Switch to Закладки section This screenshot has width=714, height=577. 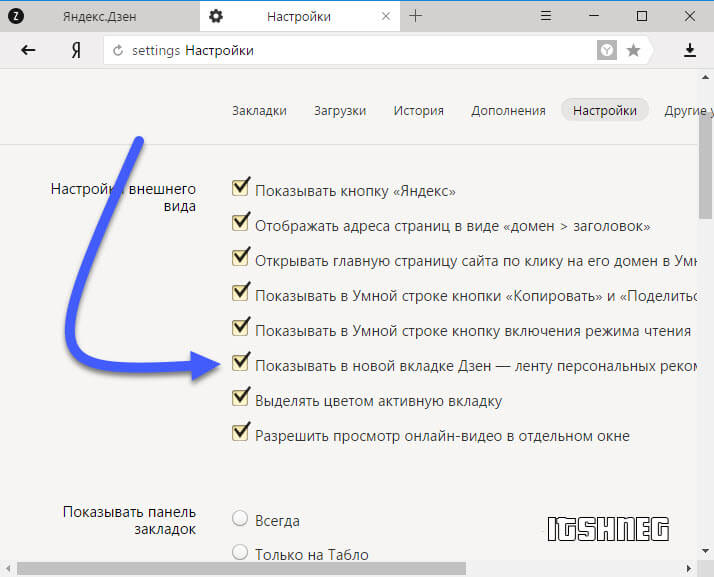pyautogui.click(x=259, y=111)
